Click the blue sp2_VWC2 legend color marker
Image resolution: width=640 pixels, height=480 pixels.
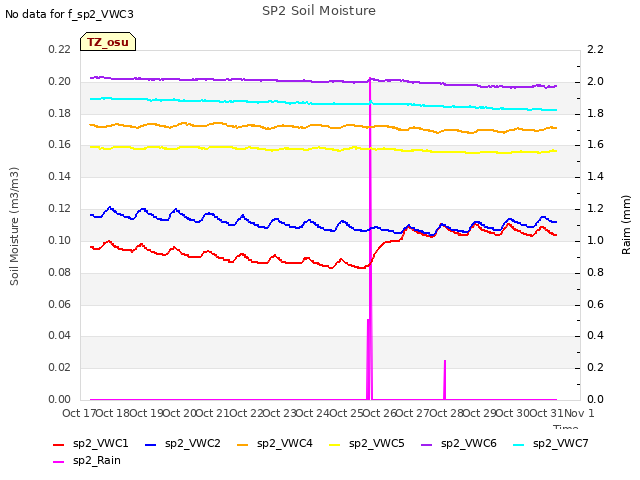pyautogui.click(x=151, y=444)
